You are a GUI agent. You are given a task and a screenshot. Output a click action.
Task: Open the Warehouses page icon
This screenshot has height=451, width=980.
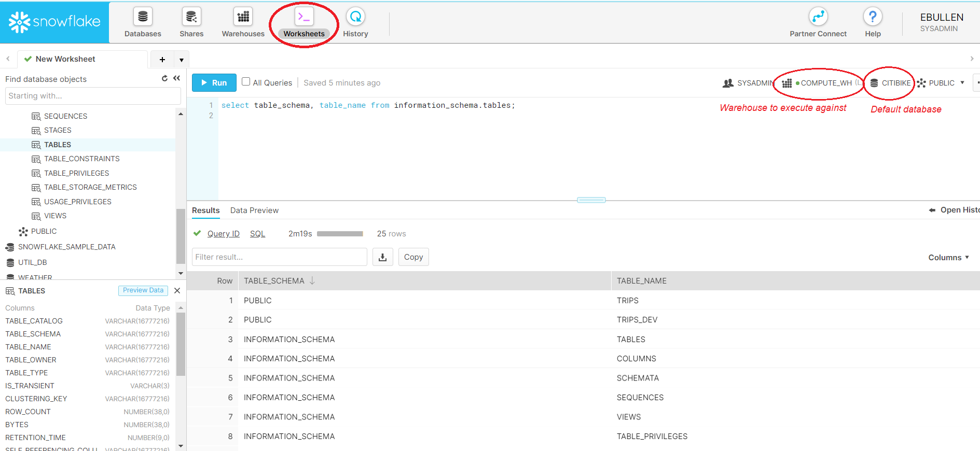pyautogui.click(x=243, y=17)
